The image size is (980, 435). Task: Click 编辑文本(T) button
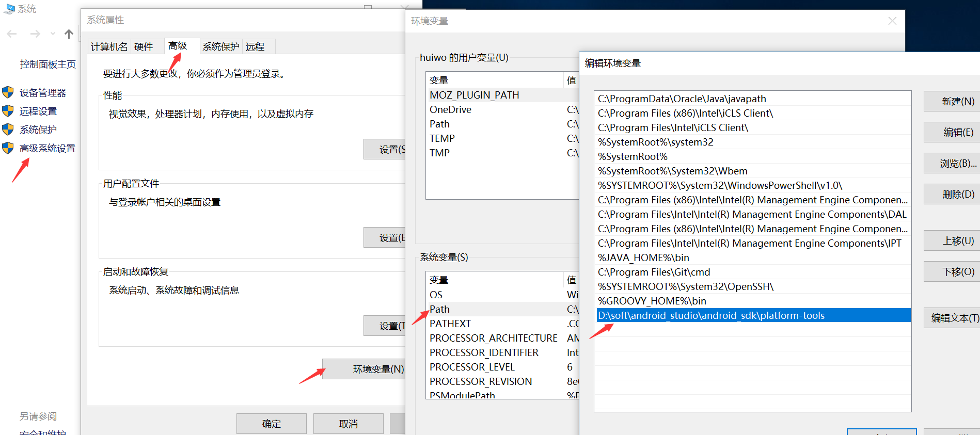952,318
